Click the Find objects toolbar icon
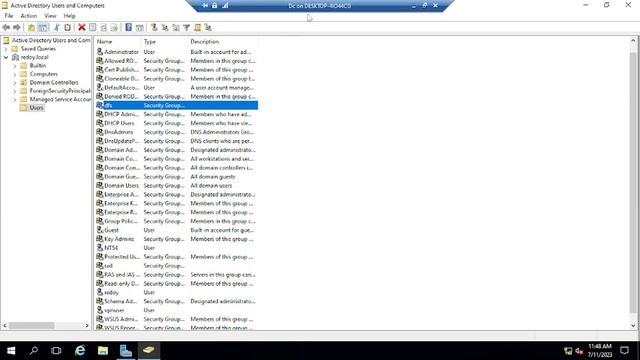This screenshot has width=640, height=360. click(x=198, y=27)
